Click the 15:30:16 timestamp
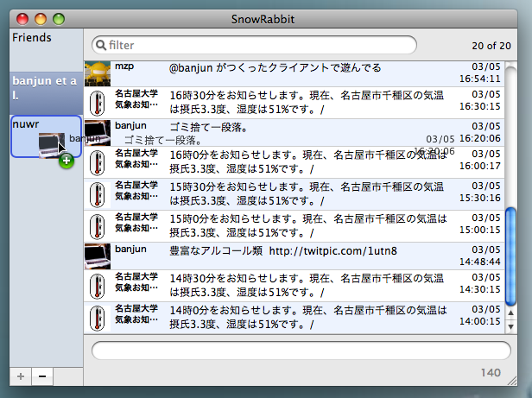 click(480, 198)
